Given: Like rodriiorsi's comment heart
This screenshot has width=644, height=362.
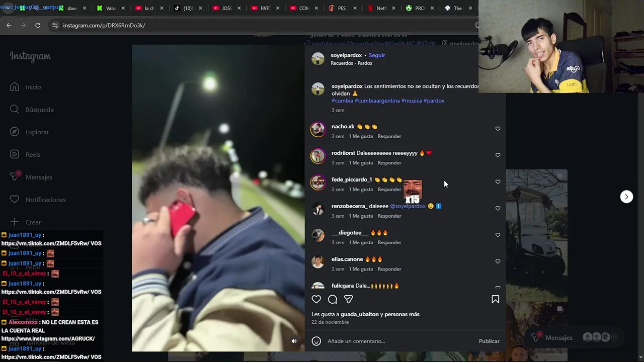Looking at the screenshot, I should 498,155.
